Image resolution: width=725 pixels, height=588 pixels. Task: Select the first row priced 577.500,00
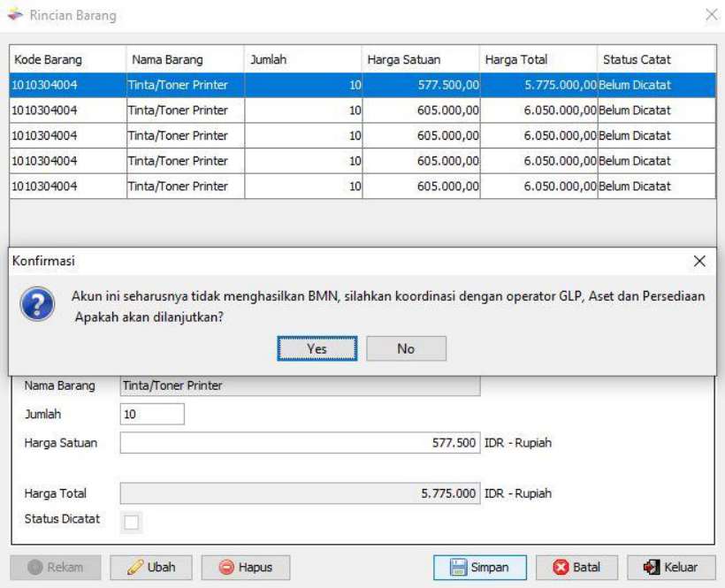point(362,85)
